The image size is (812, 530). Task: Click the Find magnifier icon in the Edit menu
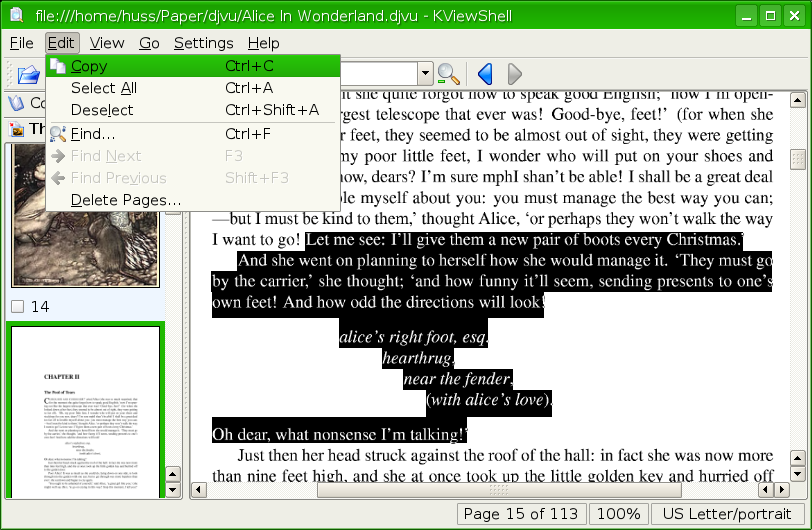[x=57, y=134]
